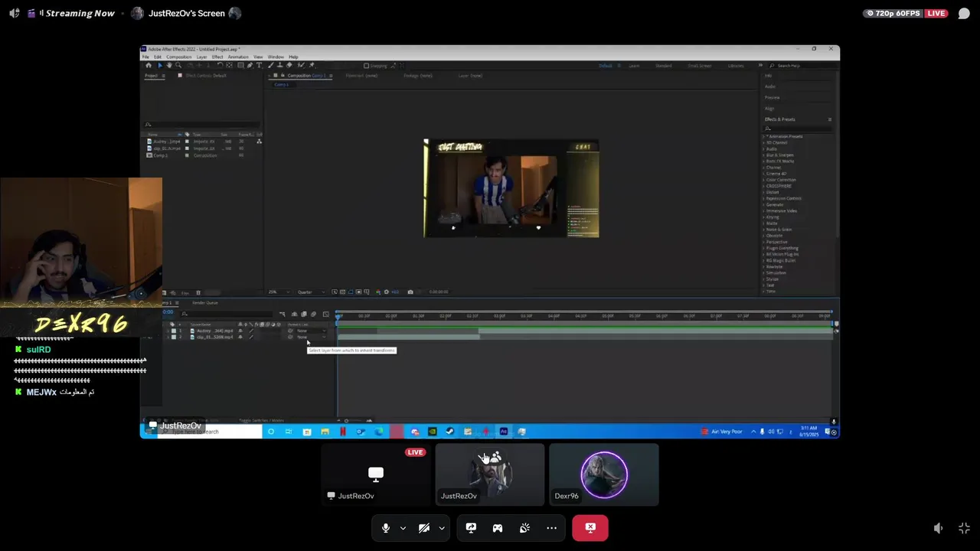Select the Clone Stamp tool
Viewport: 980px width, 551px height.
(x=279, y=65)
